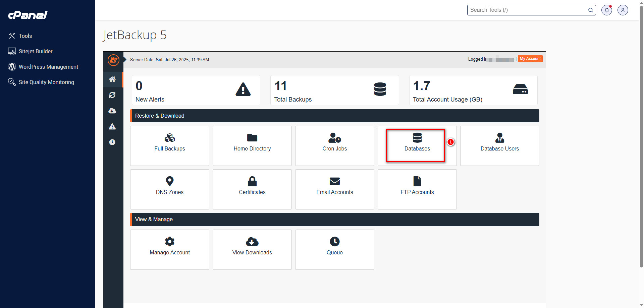Open WordPress Management from the sidebar
This screenshot has height=308, width=644.
coord(48,67)
